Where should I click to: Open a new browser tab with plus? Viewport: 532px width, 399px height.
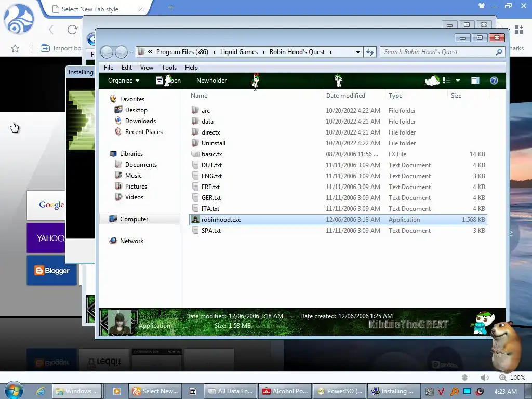[x=171, y=8]
